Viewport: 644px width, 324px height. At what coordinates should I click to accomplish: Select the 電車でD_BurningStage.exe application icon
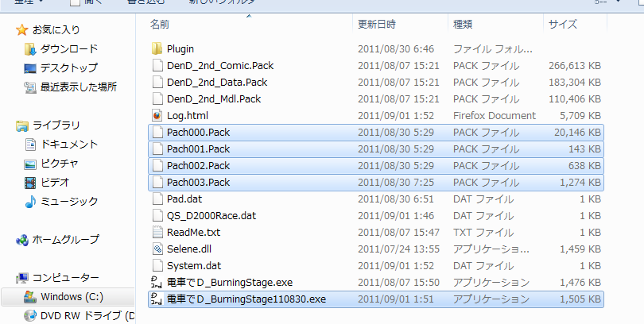[x=157, y=283]
